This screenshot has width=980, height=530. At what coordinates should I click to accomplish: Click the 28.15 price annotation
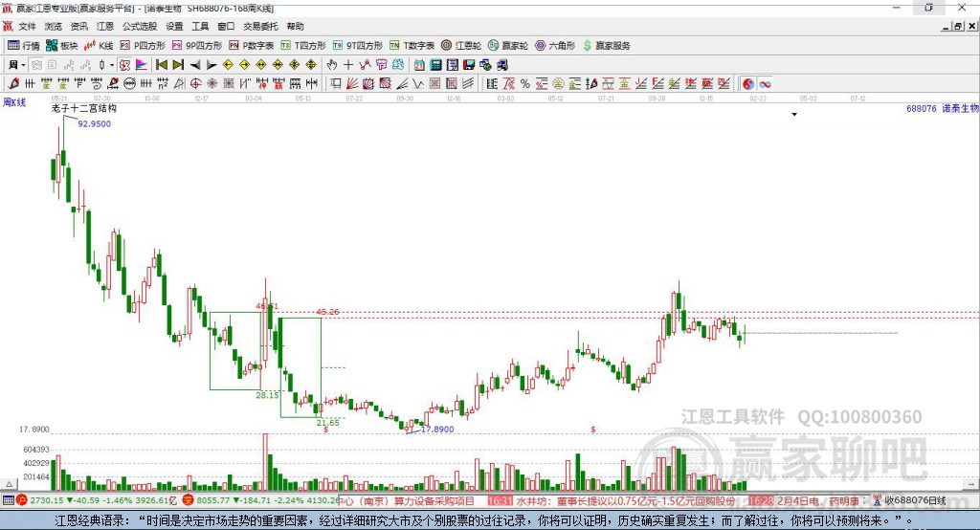268,395
